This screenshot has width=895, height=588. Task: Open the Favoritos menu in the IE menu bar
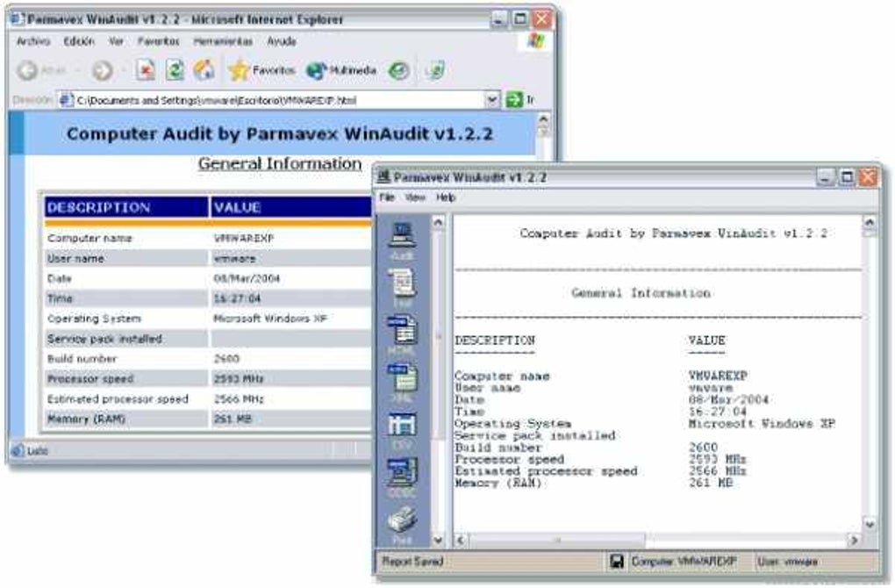[158, 41]
